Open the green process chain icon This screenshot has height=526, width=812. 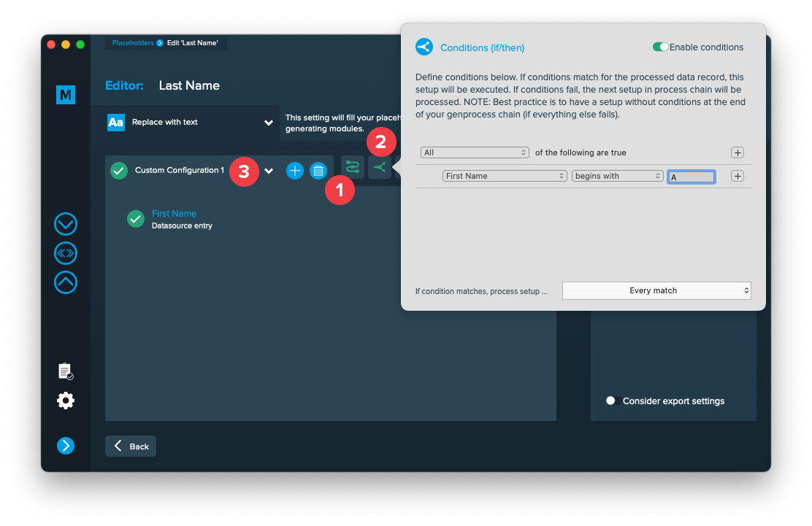click(353, 167)
